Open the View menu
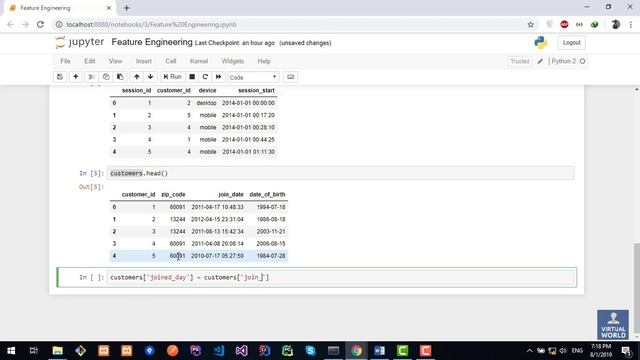640x360 pixels. click(x=115, y=61)
